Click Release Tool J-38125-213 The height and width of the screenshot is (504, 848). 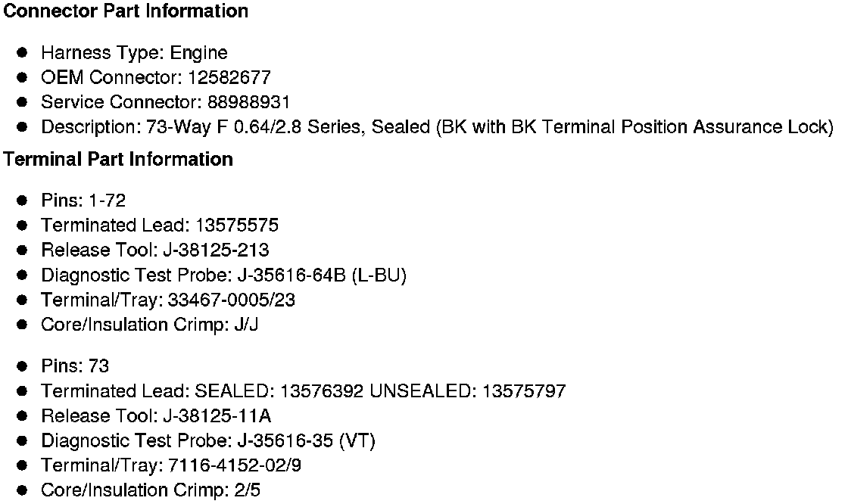pos(215,250)
